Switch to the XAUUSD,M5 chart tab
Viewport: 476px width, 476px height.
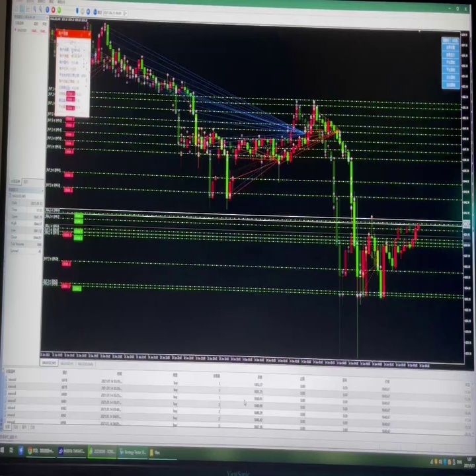[x=49, y=363]
